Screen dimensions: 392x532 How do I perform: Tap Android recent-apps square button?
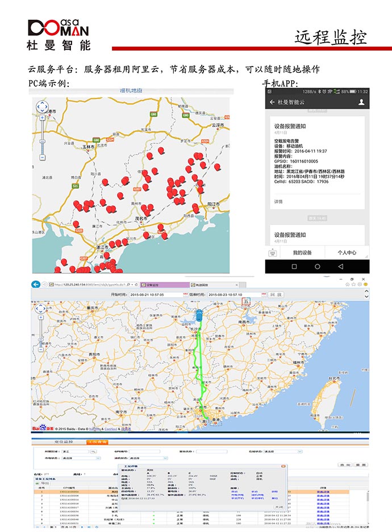coord(294,267)
